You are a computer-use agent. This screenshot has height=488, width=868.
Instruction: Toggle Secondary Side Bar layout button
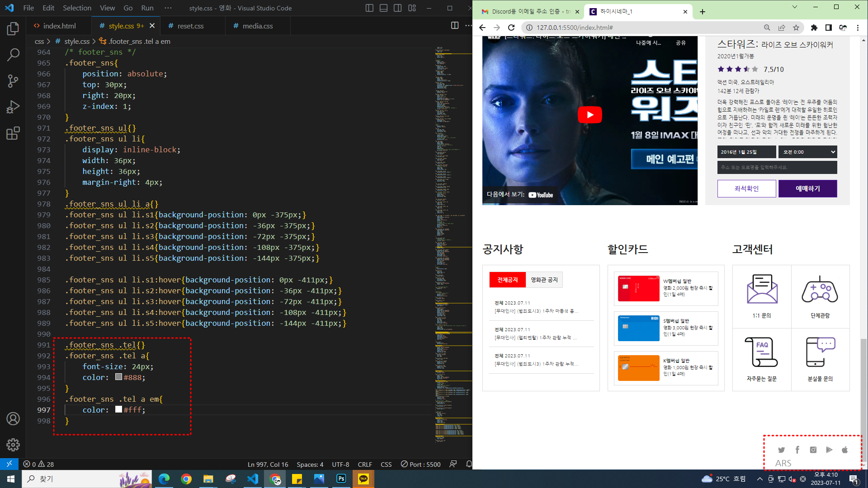pos(397,8)
